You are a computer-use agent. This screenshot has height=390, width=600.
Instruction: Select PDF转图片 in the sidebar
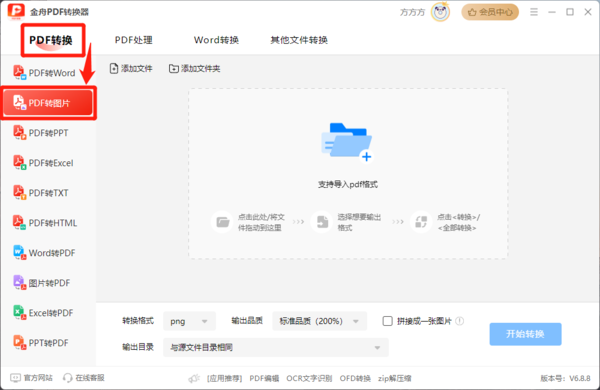(x=48, y=103)
